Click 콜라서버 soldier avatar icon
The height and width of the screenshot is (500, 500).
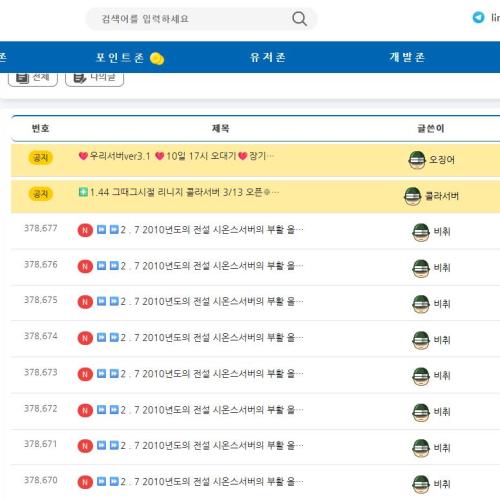point(413,196)
